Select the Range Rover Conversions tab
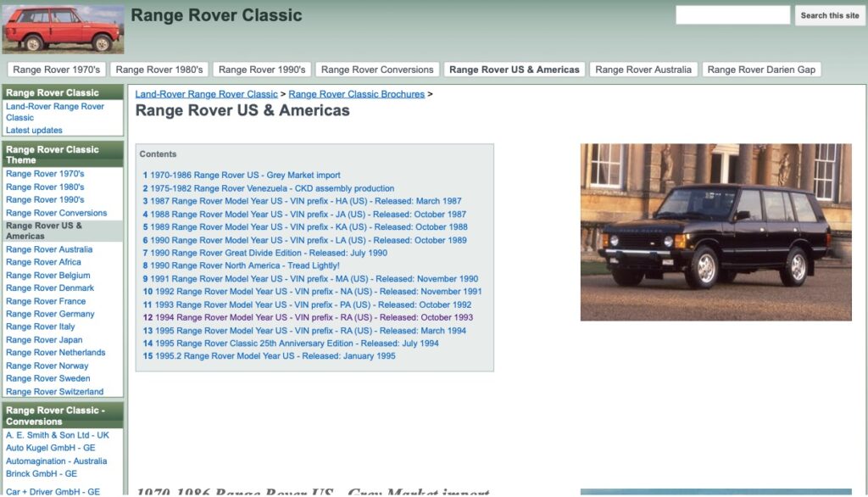This screenshot has height=497, width=868. pyautogui.click(x=376, y=69)
